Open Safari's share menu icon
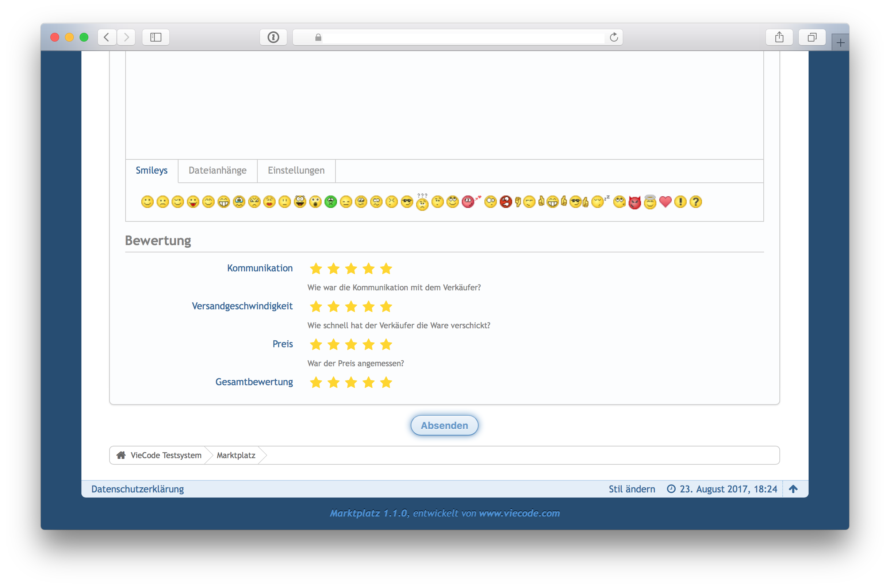890x588 pixels. [x=779, y=37]
